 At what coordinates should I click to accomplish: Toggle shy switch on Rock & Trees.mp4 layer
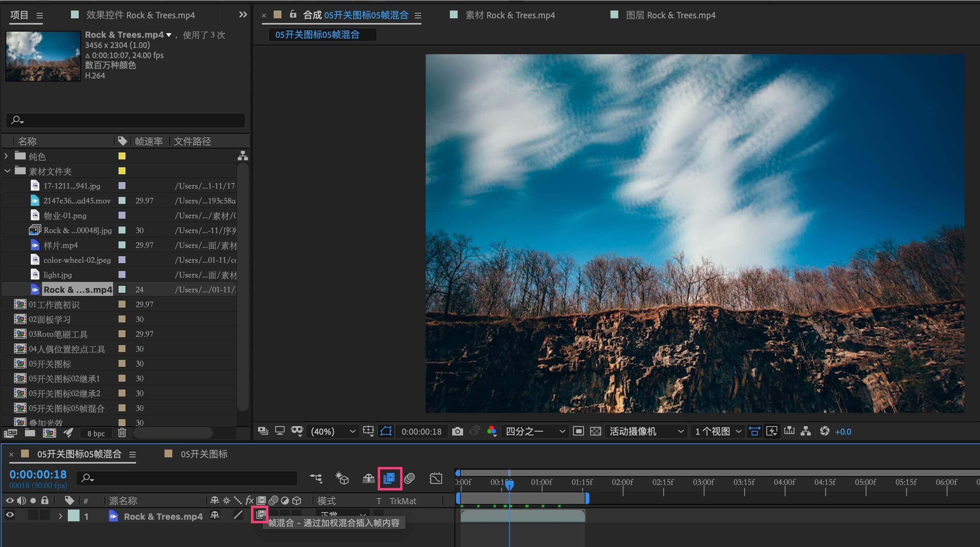click(215, 515)
